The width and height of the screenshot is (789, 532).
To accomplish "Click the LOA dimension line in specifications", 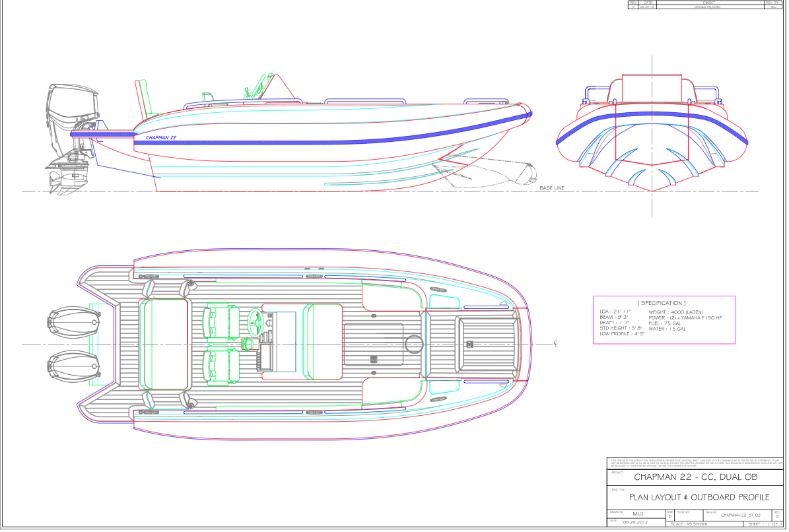I will pyautogui.click(x=615, y=312).
